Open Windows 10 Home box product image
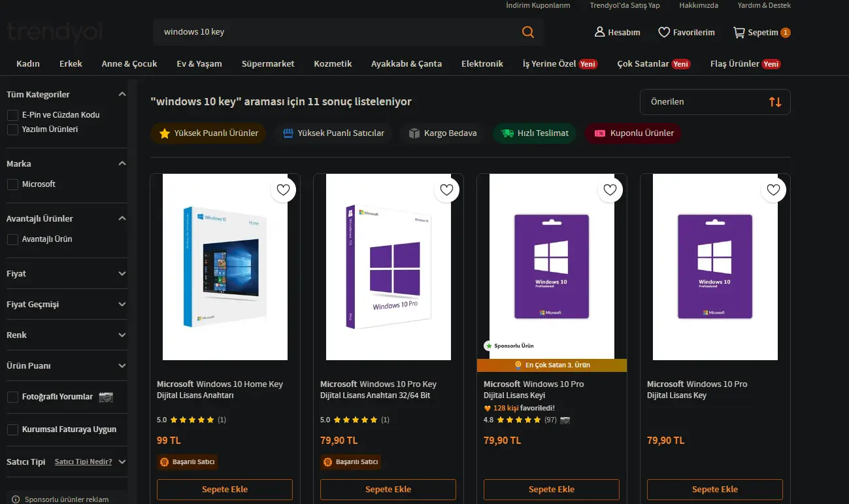Screen dimensions: 849x504 [x=225, y=267]
